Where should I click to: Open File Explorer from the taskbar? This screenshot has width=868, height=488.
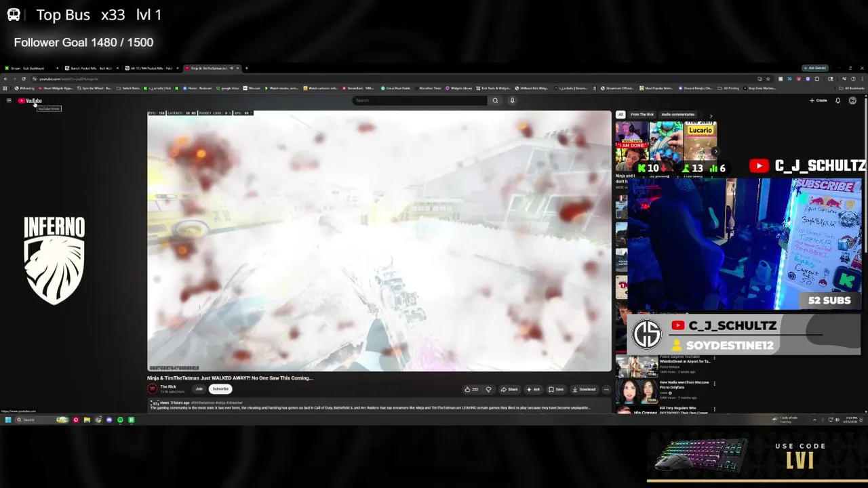[87, 420]
